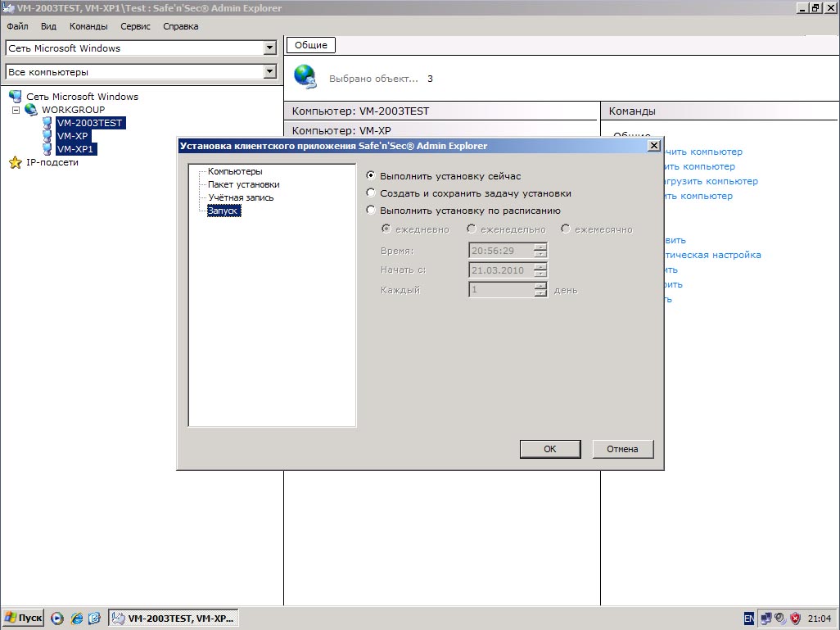Viewport: 840px width, 630px height.
Task: Open the Файл menu
Action: click(x=18, y=26)
